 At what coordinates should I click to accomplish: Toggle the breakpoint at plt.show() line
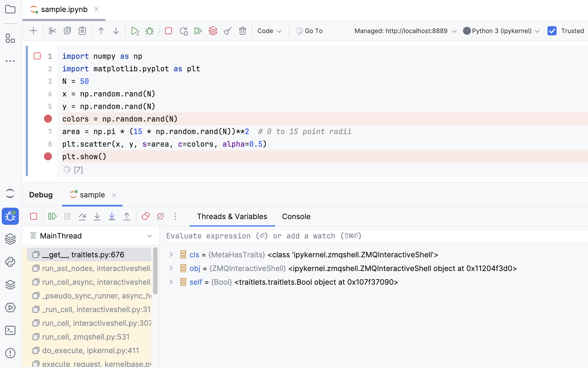coord(48,156)
